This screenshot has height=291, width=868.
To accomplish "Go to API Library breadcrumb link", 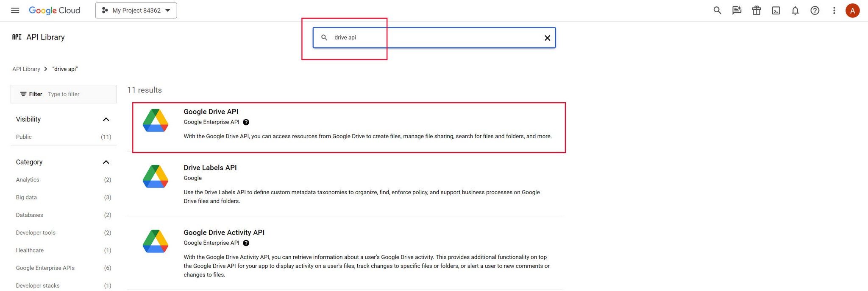I will [26, 69].
